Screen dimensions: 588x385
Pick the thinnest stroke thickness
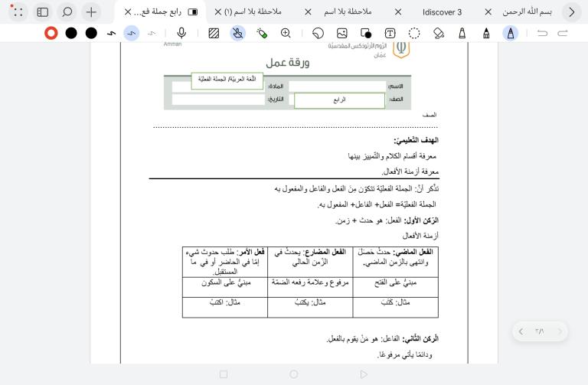[152, 33]
